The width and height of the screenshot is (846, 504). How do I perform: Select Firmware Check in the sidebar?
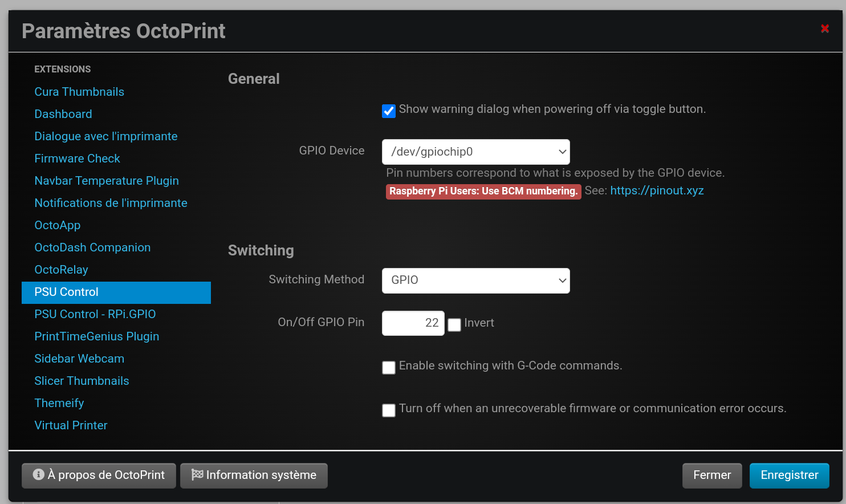77,158
